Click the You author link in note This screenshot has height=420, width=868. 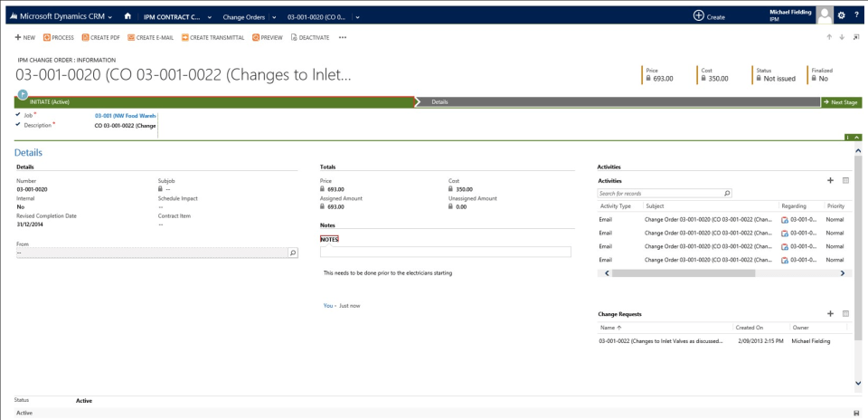pyautogui.click(x=328, y=305)
